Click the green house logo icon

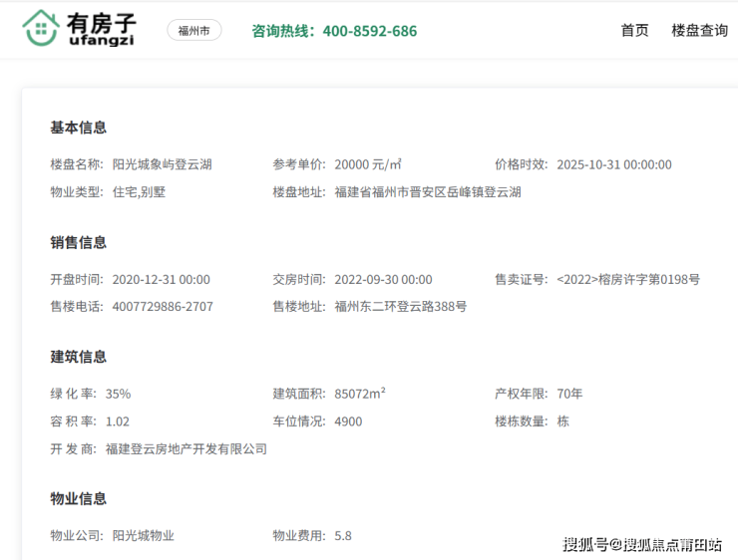[x=41, y=29]
